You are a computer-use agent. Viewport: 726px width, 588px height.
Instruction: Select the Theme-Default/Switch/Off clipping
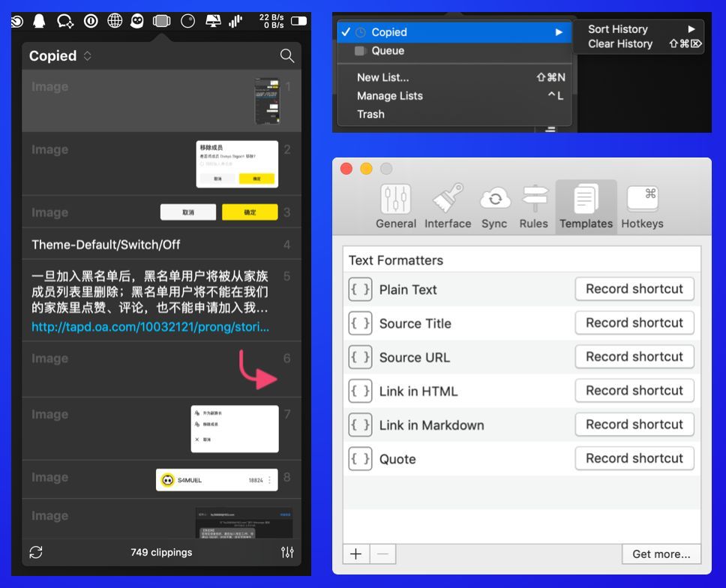[x=161, y=244]
